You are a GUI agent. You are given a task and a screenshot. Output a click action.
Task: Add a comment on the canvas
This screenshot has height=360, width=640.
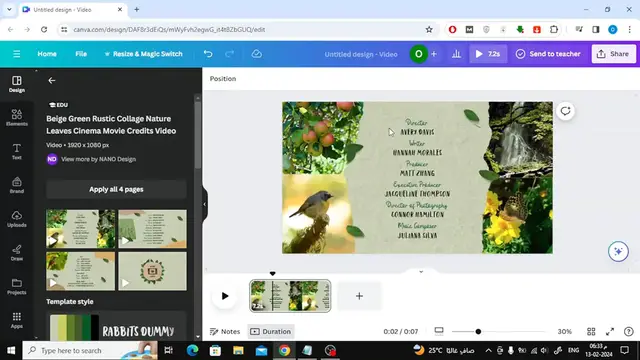(565, 111)
